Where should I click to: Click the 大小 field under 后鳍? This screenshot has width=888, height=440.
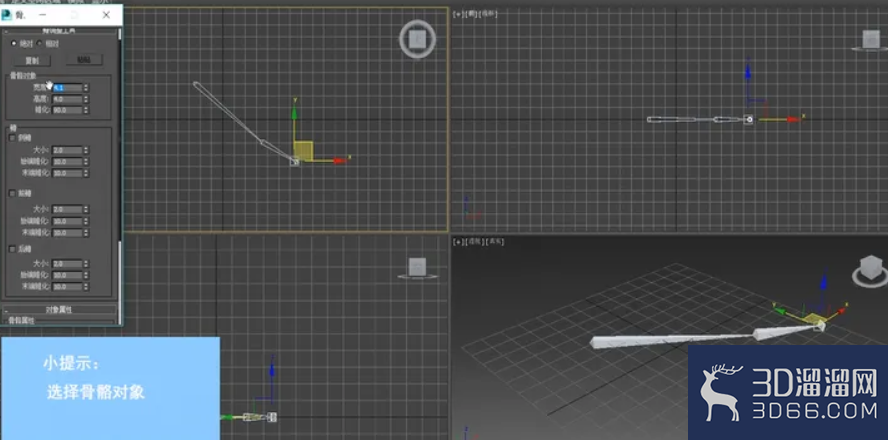(67, 264)
